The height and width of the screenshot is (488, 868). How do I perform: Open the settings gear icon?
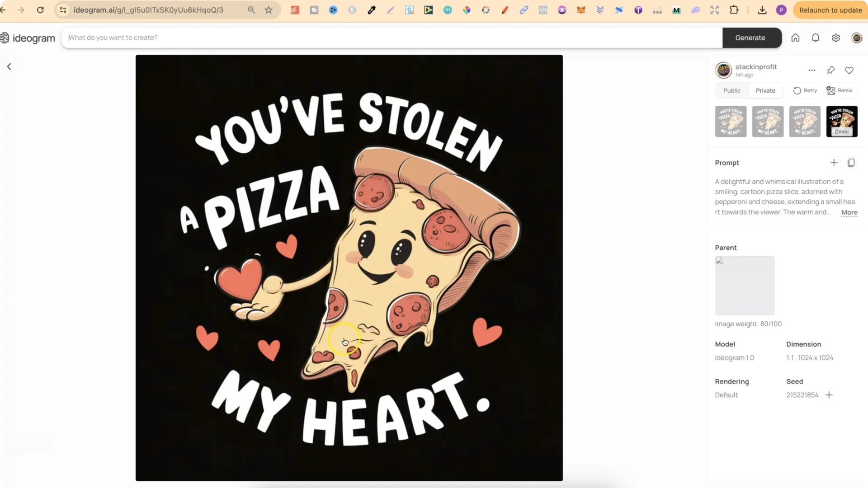coord(836,38)
